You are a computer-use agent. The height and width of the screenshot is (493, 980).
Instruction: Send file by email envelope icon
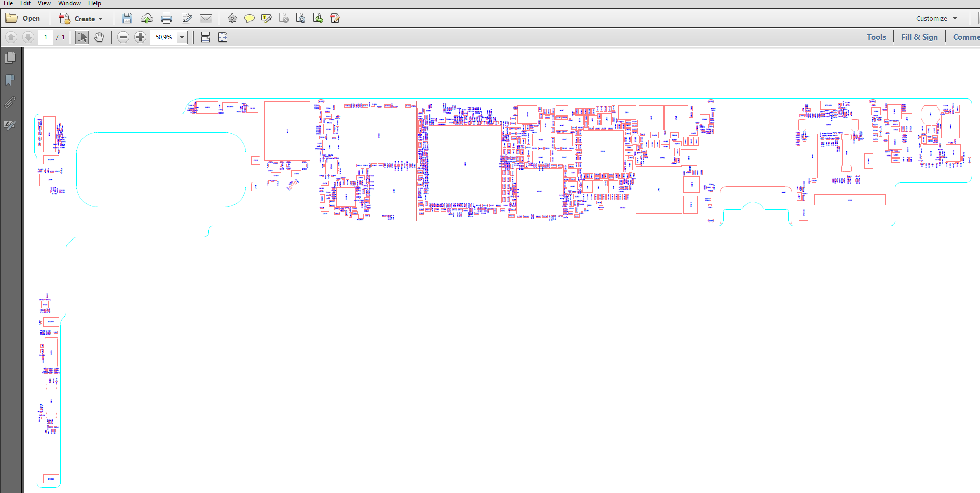tap(206, 19)
